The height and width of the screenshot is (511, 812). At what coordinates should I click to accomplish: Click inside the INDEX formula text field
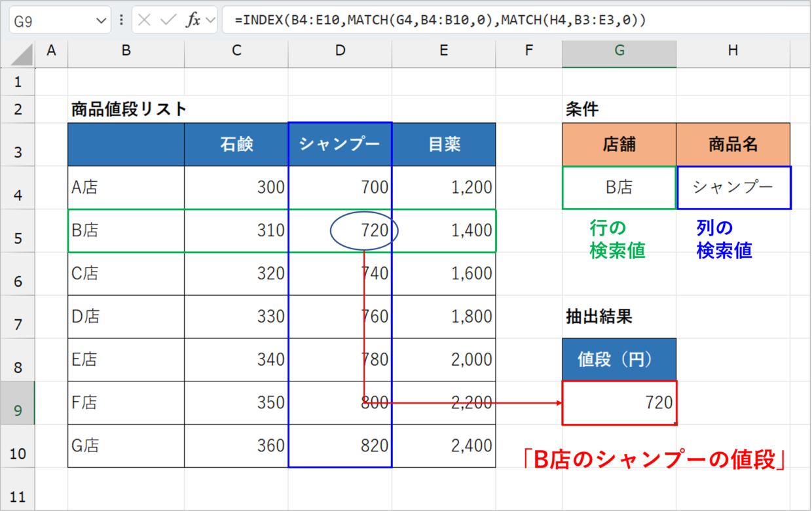pos(511,20)
